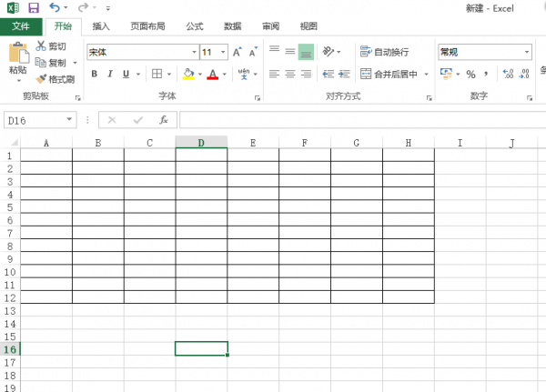Click the Save icon in quick access toolbar
Image resolution: width=546 pixels, height=392 pixels.
[33, 7]
